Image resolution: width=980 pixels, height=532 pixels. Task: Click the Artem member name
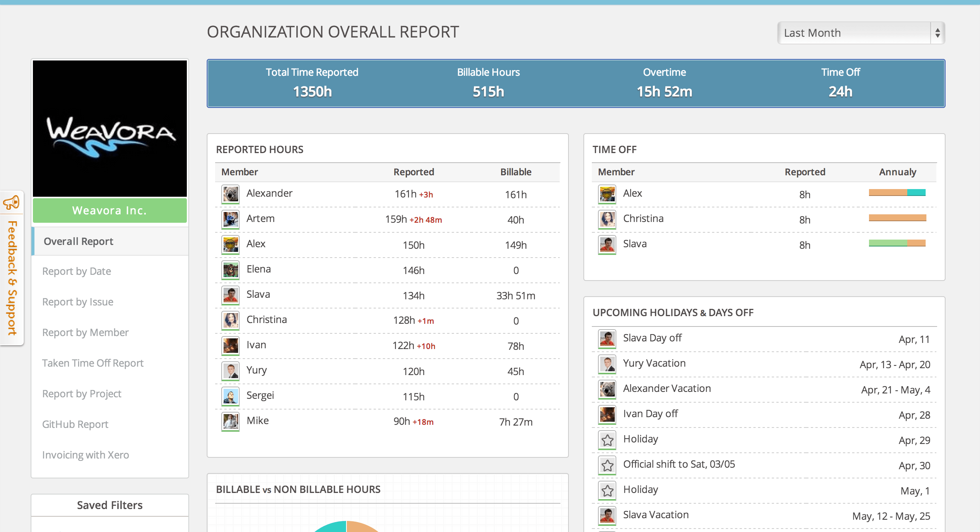pyautogui.click(x=261, y=219)
